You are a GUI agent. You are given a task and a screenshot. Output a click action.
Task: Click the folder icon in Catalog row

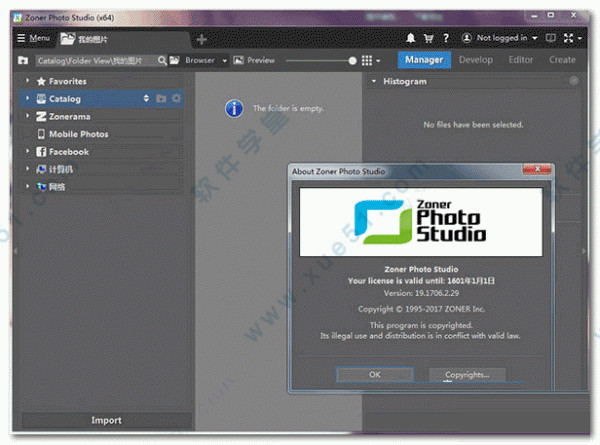point(161,99)
